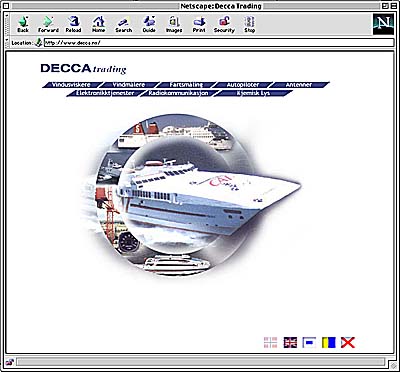Screen dimensions: 400x372
Task: Click the Netscape N logo
Action: (383, 24)
